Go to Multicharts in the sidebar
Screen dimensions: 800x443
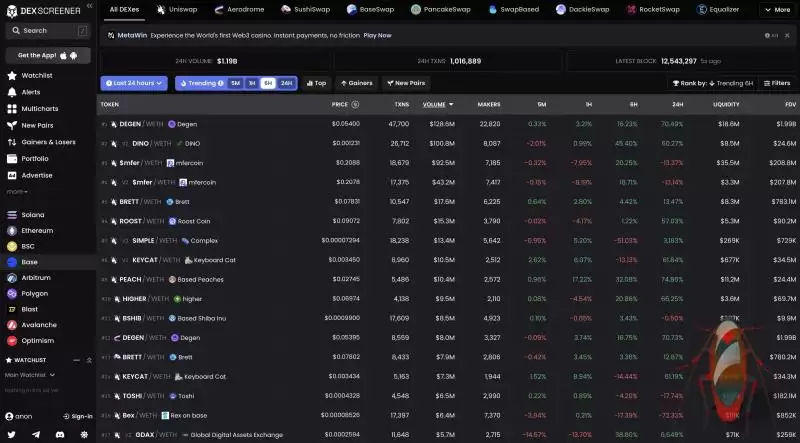(x=38, y=108)
